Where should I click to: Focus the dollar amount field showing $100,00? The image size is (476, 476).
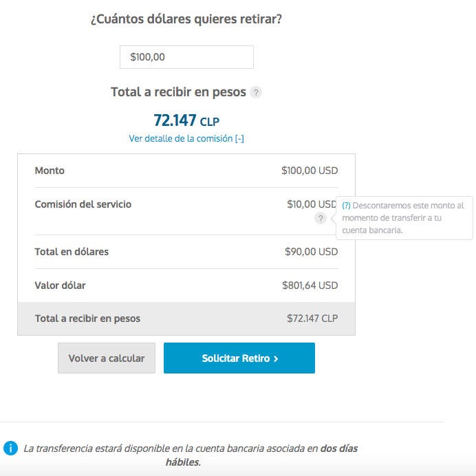click(186, 57)
